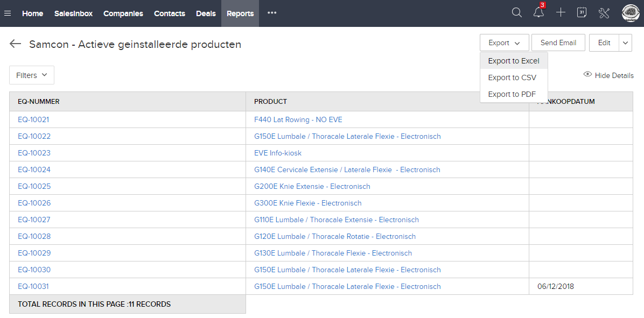Click the Send Email button
The image size is (644, 318).
tap(558, 43)
